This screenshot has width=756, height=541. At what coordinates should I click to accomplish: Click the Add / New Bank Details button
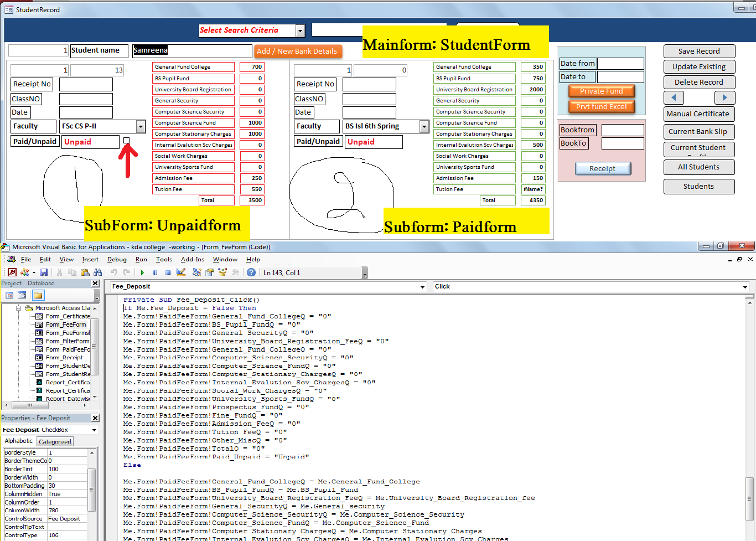[297, 51]
